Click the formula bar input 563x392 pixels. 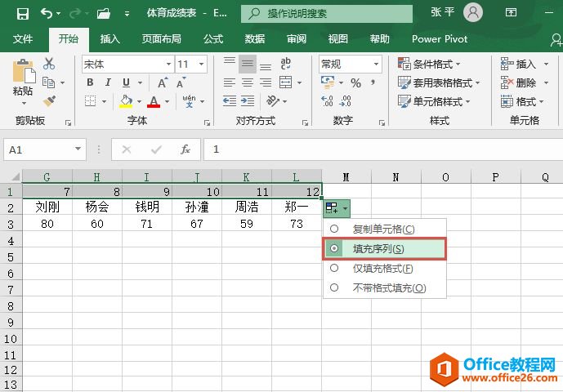pos(383,149)
